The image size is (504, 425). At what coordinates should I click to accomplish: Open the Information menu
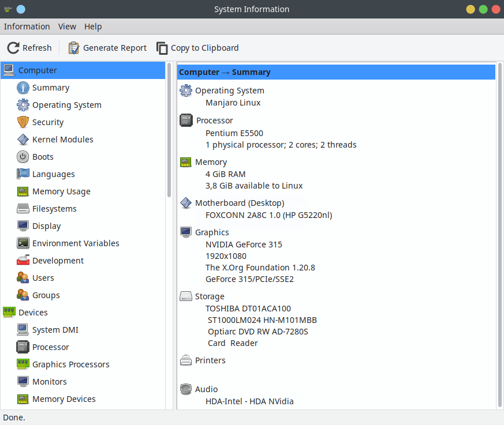coord(27,27)
